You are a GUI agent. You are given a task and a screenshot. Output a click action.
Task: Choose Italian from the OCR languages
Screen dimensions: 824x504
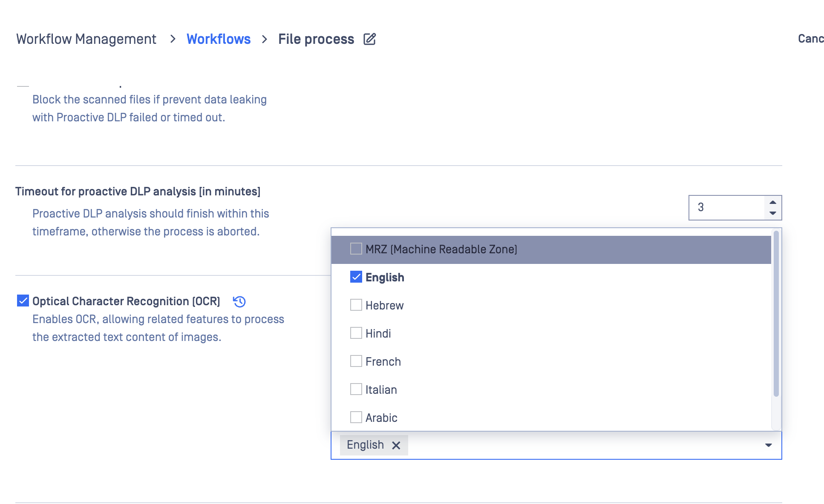[x=356, y=389]
